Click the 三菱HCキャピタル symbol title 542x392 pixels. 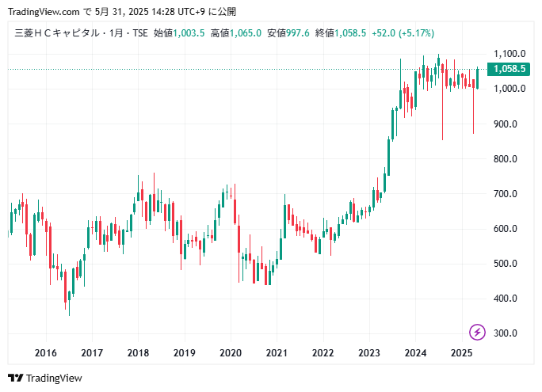click(57, 33)
